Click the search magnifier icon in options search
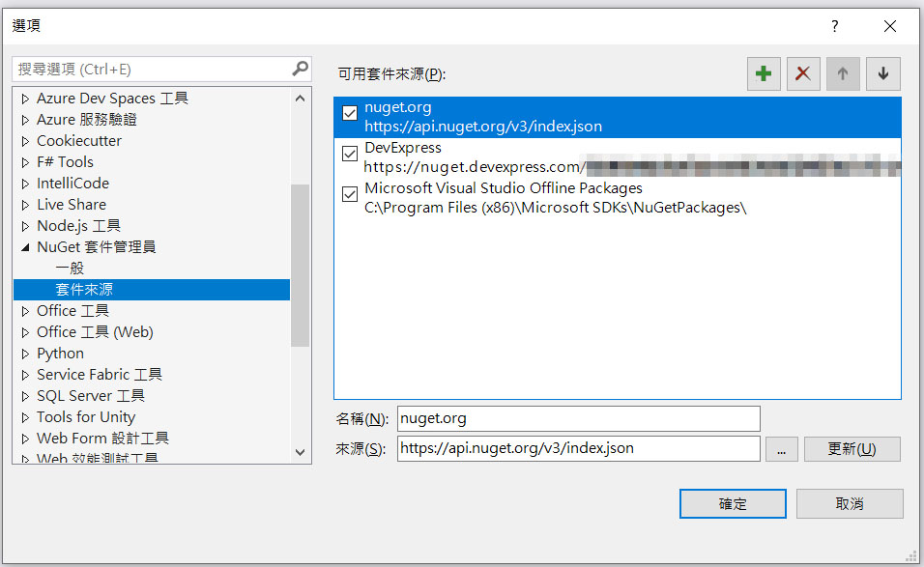The width and height of the screenshot is (924, 567). 300,69
